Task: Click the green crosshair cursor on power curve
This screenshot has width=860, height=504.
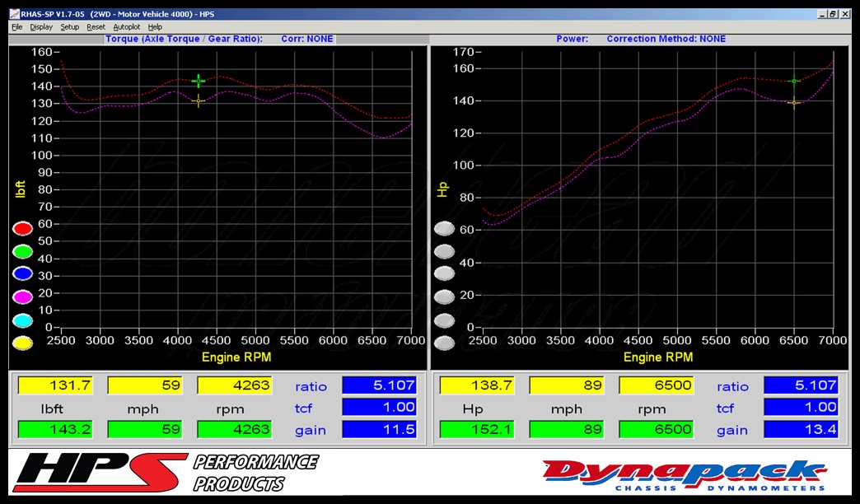Action: [x=794, y=82]
